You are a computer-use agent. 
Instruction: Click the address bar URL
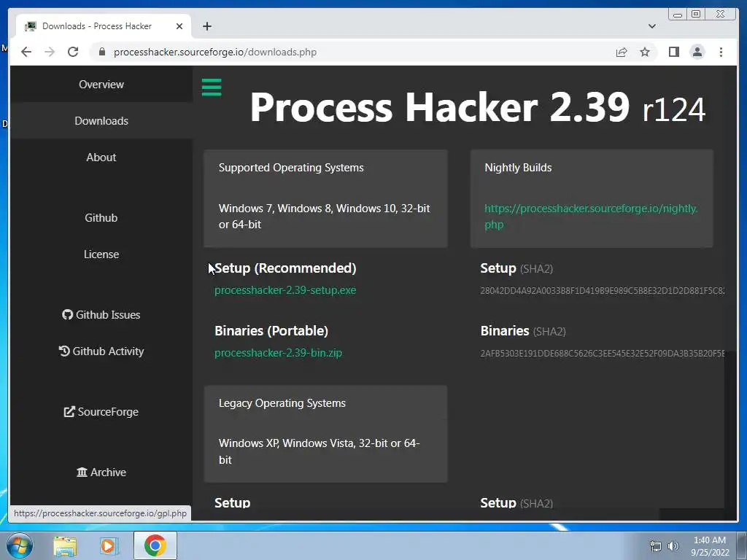(x=215, y=52)
